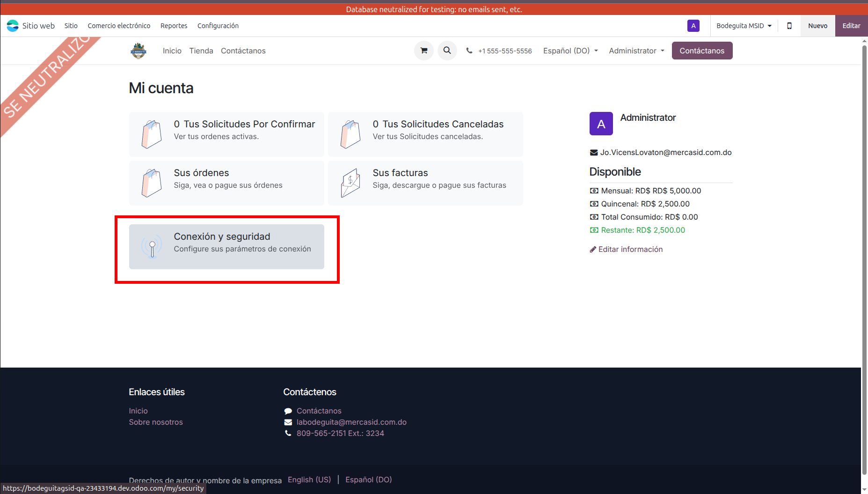
Task: Click the purple Contáctanos button
Action: click(x=701, y=51)
